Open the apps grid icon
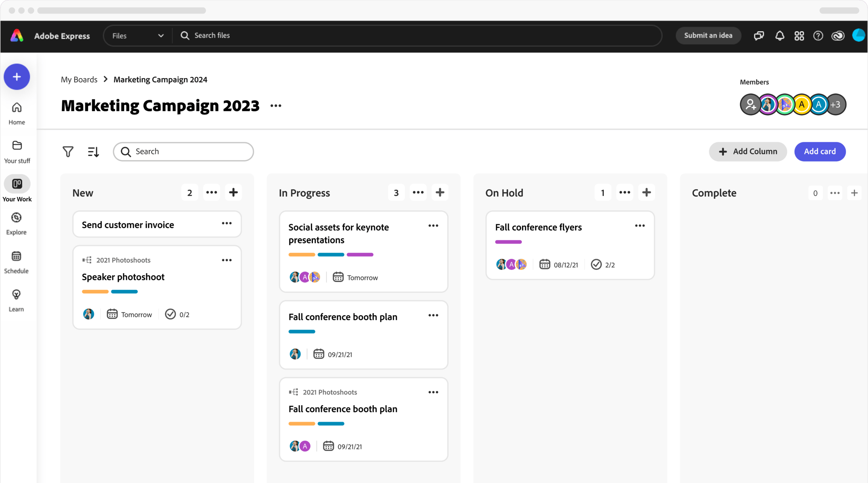Screen dimensions: 868x483 click(x=799, y=35)
